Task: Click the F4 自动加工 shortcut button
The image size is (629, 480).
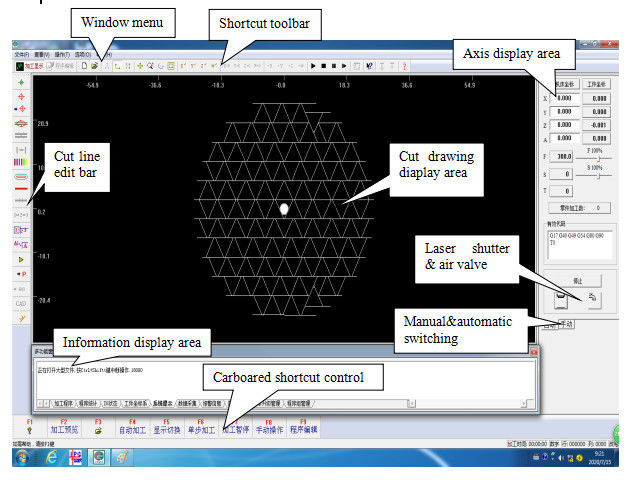Action: pyautogui.click(x=133, y=426)
